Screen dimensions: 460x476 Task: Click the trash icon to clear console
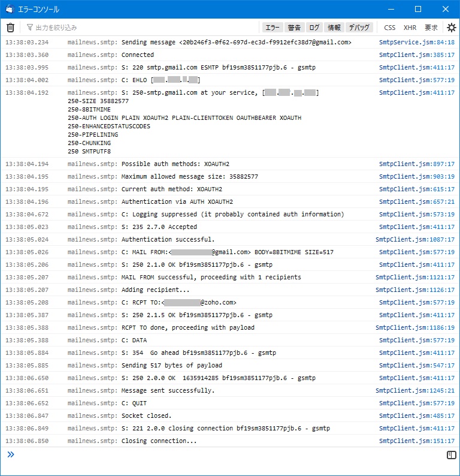pos(10,28)
